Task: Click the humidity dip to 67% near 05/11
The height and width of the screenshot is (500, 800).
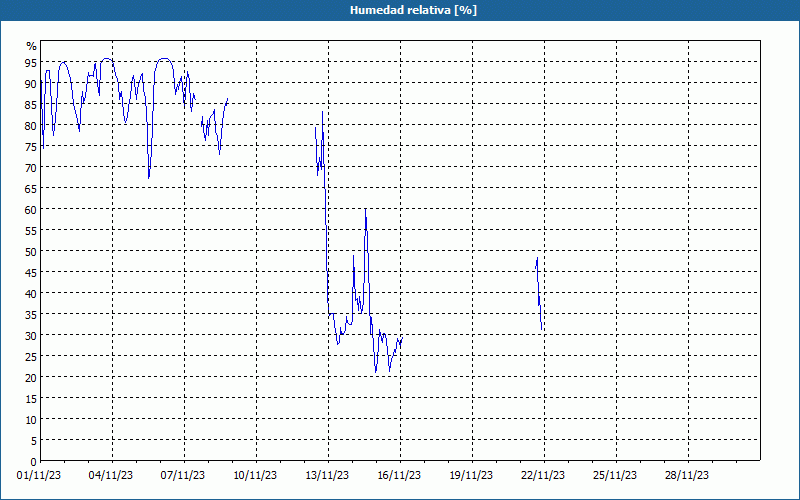Action: [148, 177]
